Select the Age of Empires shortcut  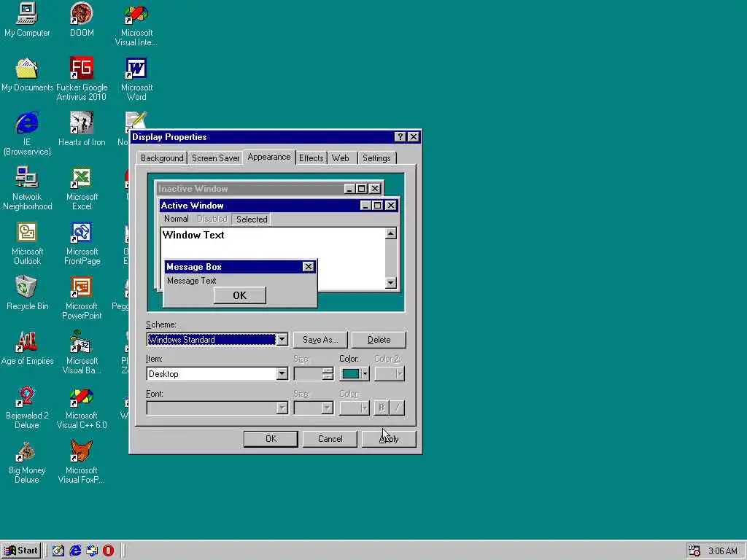[x=27, y=349]
